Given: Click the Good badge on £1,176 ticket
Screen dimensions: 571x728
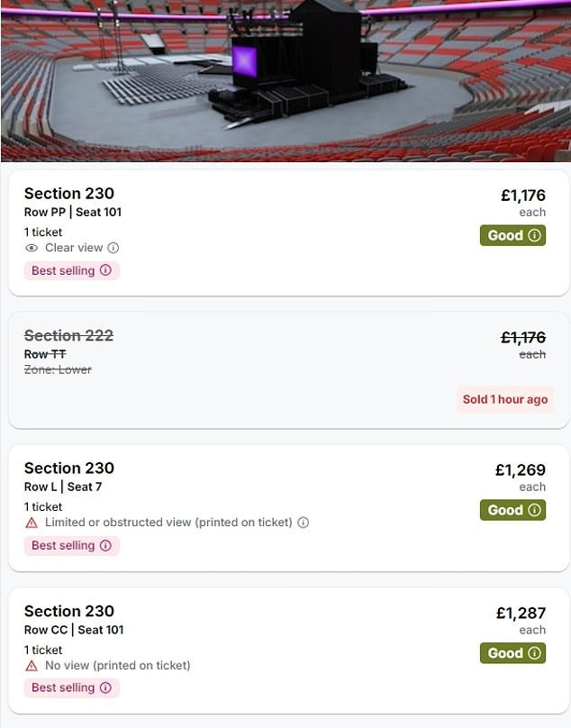Looking at the screenshot, I should (x=505, y=235).
